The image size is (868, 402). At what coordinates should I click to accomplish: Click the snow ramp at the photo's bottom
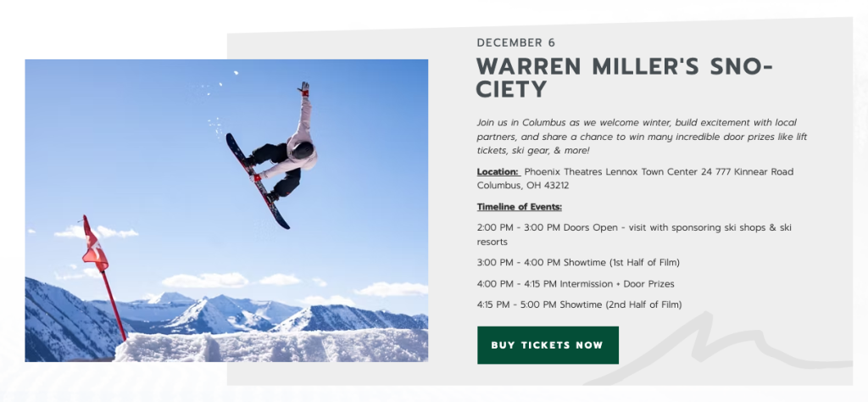tap(271, 346)
